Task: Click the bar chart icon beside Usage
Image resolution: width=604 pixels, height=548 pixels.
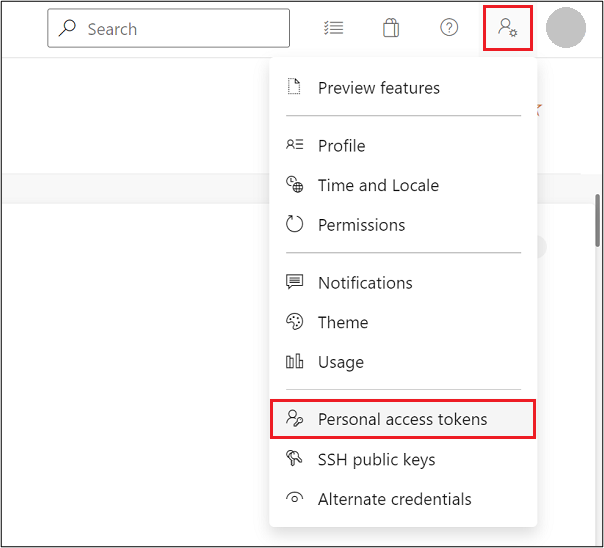Action: (294, 362)
